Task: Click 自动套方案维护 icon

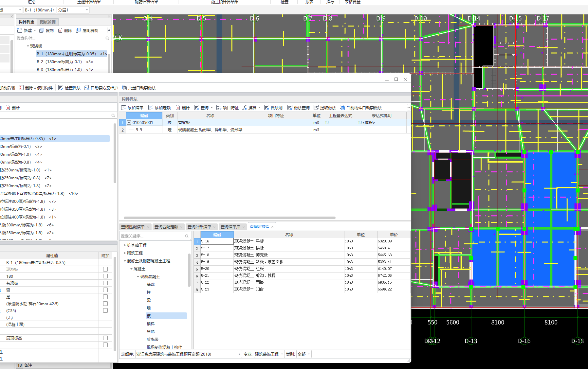Action: [x=86, y=88]
